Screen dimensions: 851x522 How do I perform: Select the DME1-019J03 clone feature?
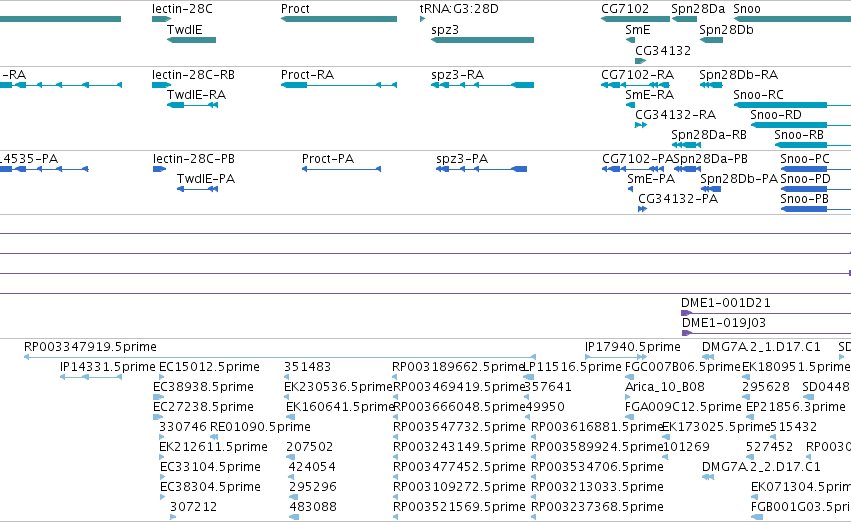point(766,333)
